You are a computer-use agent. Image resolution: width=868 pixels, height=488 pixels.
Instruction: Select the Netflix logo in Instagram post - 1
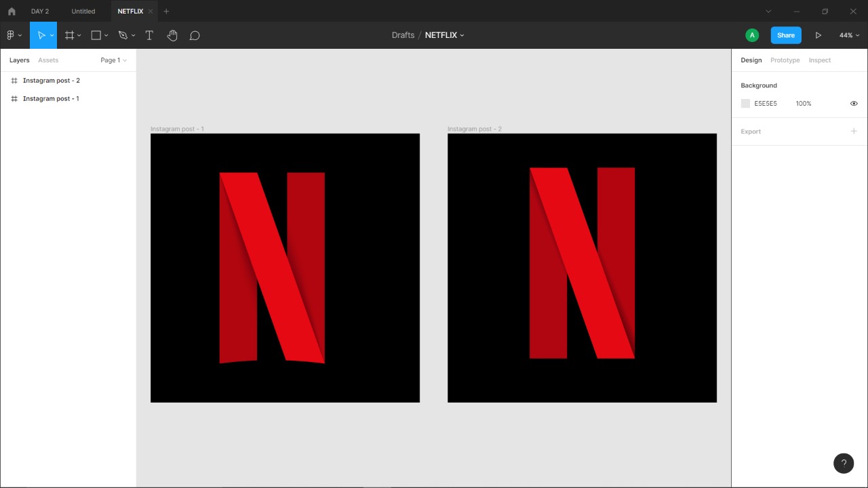272,268
